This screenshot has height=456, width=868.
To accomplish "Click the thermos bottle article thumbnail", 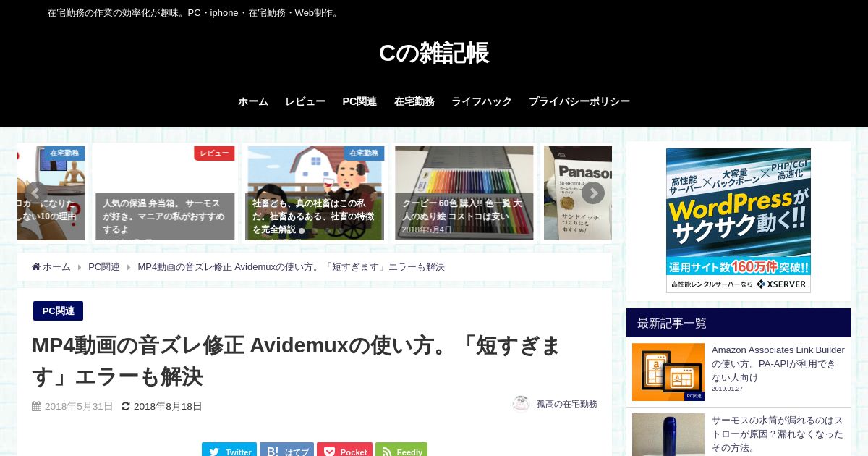I will tap(668, 434).
